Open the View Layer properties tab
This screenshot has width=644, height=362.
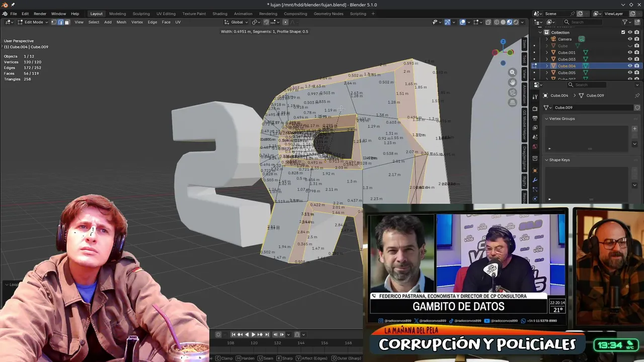click(535, 127)
